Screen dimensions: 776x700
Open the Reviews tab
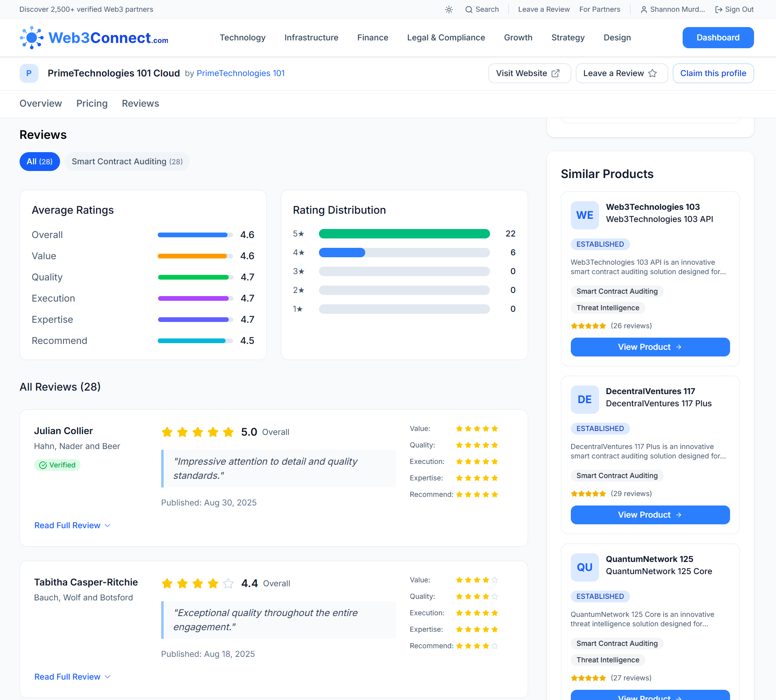click(x=140, y=104)
